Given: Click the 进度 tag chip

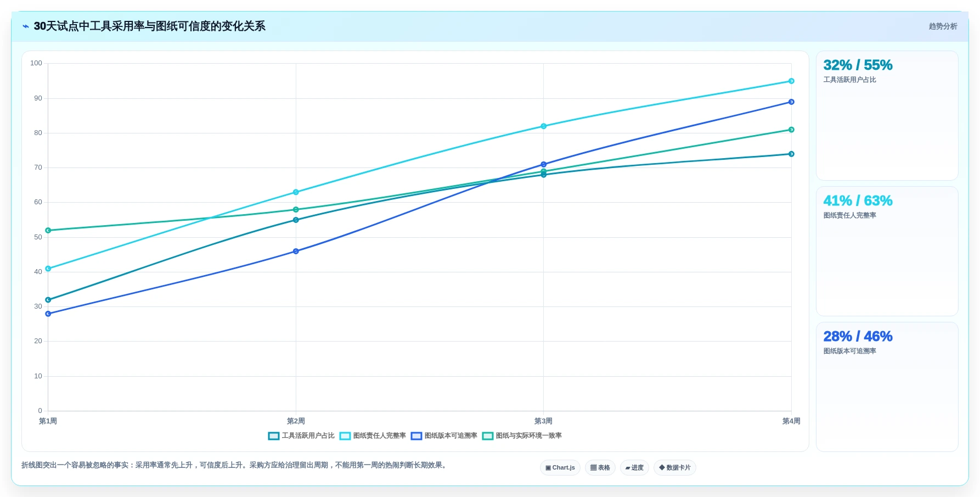Looking at the screenshot, I should click(634, 468).
